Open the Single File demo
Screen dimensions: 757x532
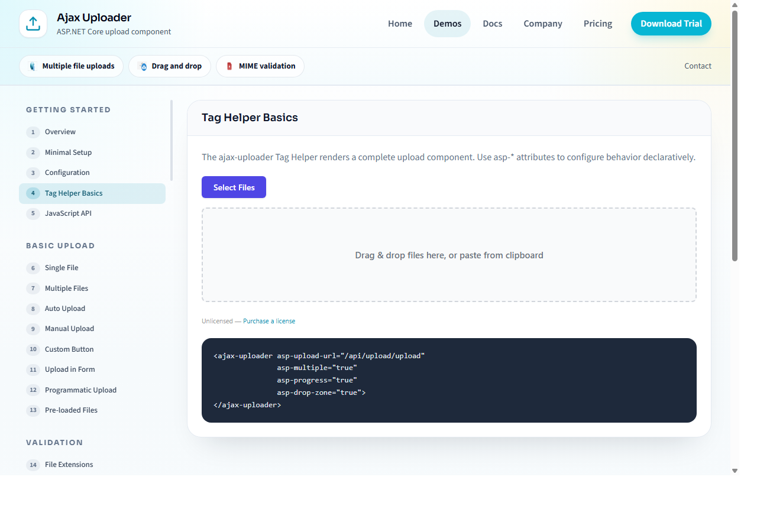click(92, 268)
